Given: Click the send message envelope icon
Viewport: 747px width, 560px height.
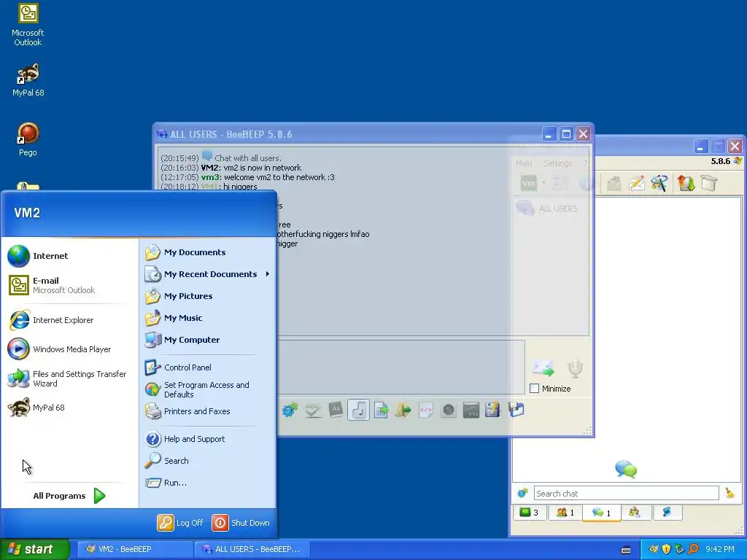Looking at the screenshot, I should 543,368.
